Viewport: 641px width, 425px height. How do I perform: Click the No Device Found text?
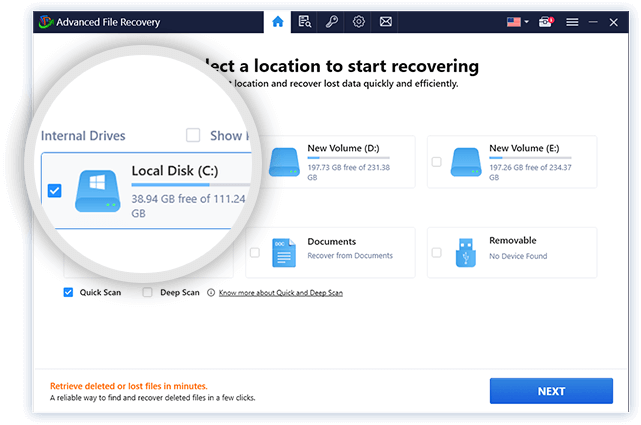[x=518, y=256]
